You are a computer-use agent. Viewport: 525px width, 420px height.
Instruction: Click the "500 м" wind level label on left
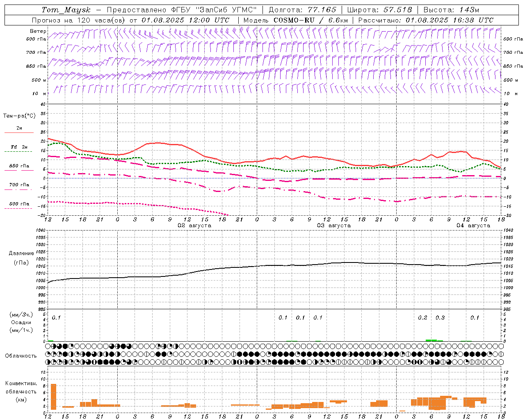point(39,80)
